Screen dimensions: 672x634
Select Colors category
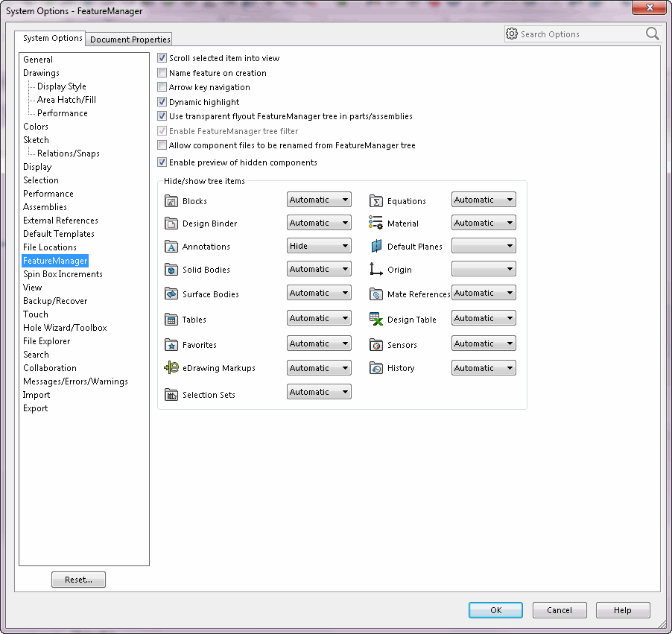tap(36, 127)
